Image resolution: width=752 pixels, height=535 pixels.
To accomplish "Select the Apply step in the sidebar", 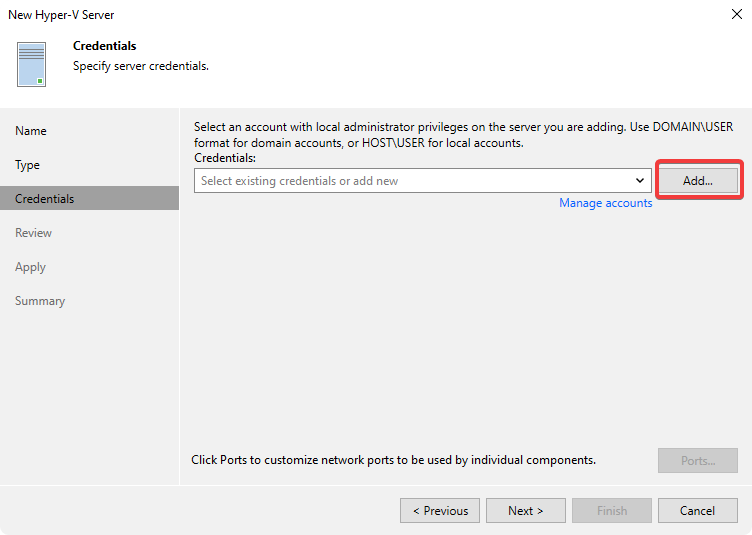I will 31,267.
